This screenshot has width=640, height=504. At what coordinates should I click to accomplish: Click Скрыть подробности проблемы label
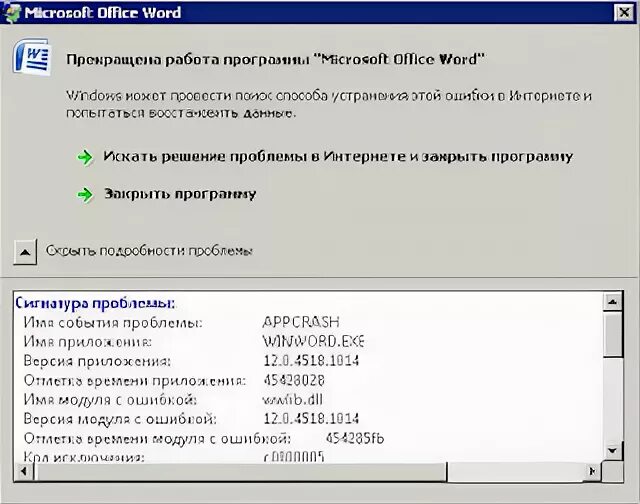click(x=149, y=251)
